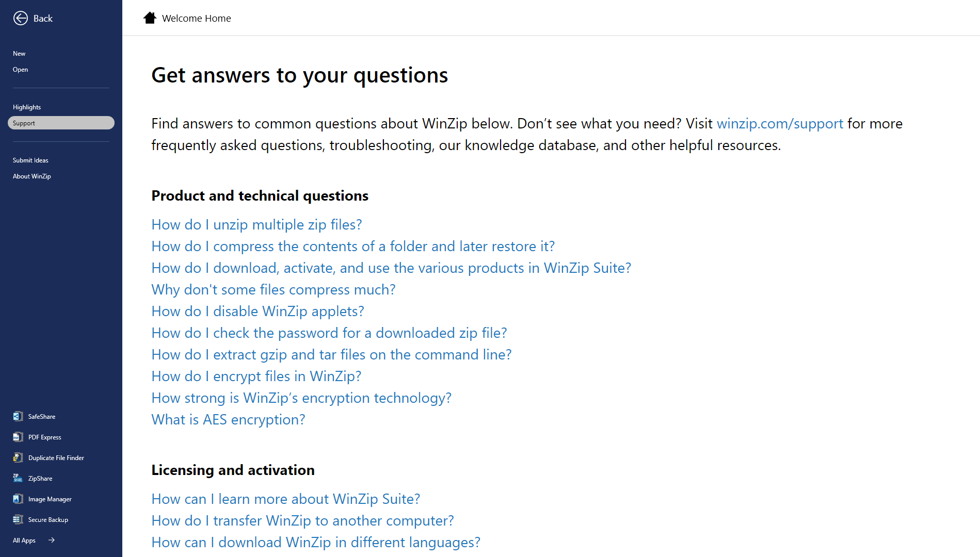Open 'How do I transfer WinZip to another computer?'

302,520
